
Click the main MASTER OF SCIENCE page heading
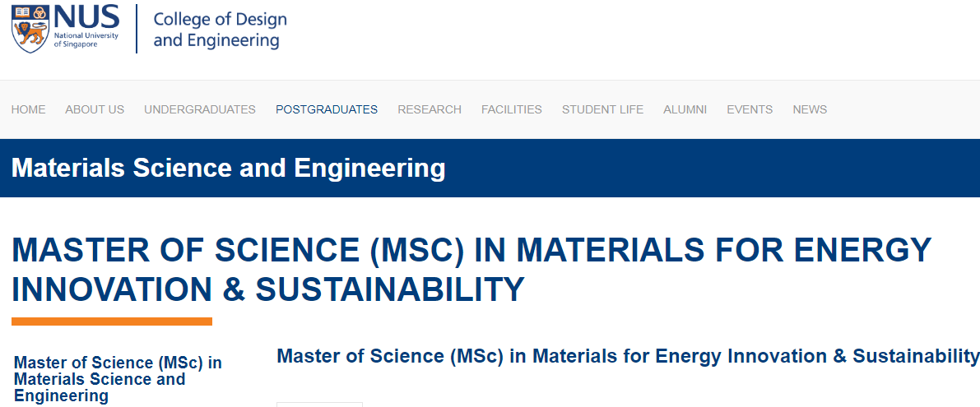pos(471,270)
